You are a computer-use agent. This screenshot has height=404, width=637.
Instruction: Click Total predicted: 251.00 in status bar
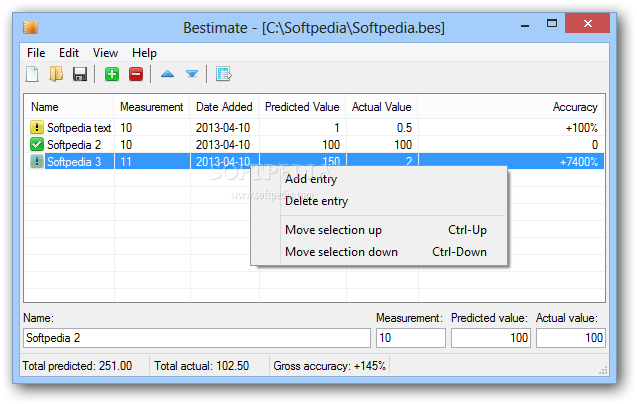[x=77, y=366]
